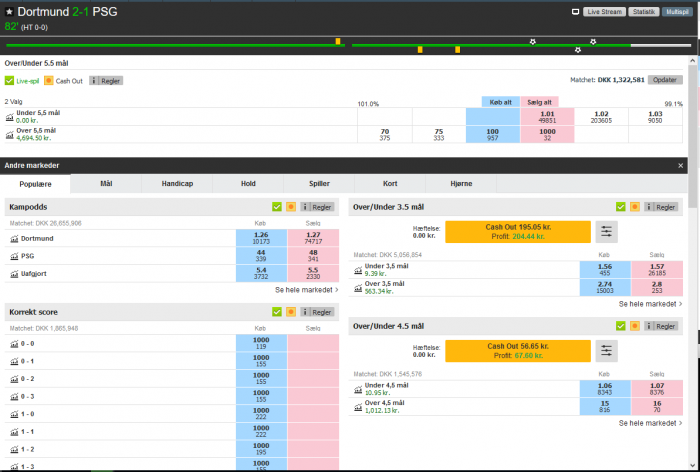
Task: Open chart icon for Under 5,5 mål
Action: 9,117
